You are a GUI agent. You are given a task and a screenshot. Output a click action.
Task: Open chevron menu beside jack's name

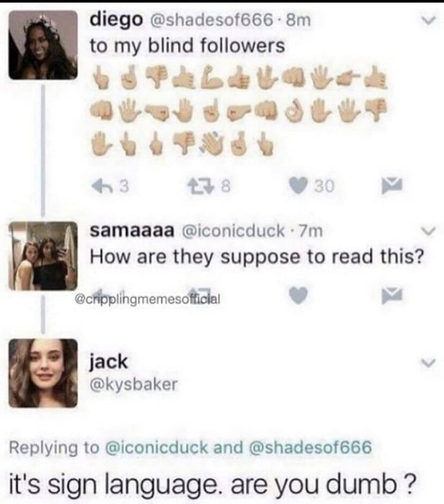tap(428, 363)
